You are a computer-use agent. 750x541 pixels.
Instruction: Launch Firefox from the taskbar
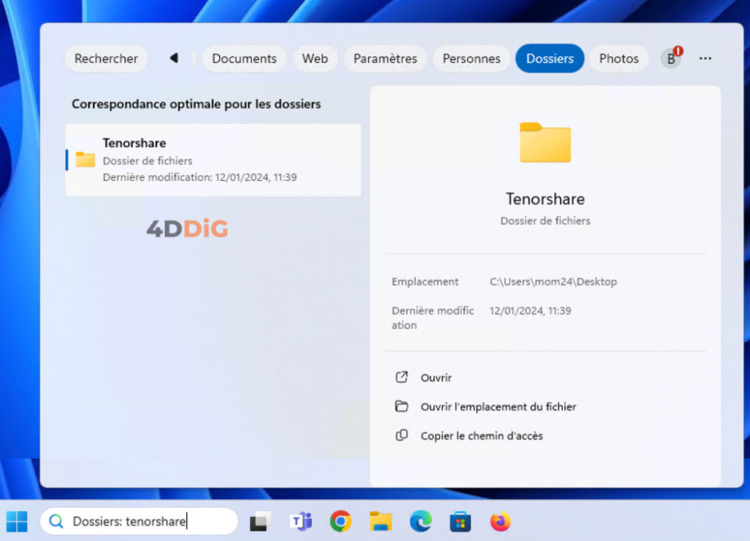(500, 521)
